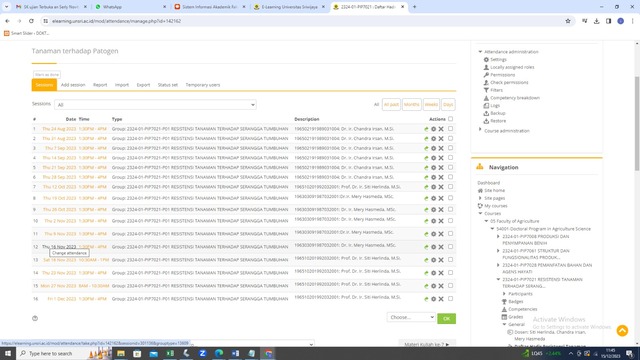This screenshot has width=640, height=360.
Task: Expand Participants under the current course
Action: point(504,293)
